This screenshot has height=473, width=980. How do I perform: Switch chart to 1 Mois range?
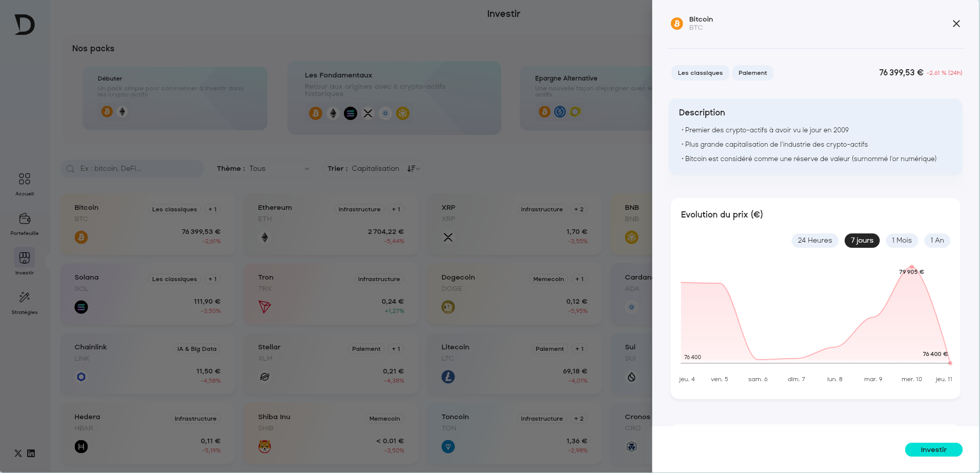(902, 241)
